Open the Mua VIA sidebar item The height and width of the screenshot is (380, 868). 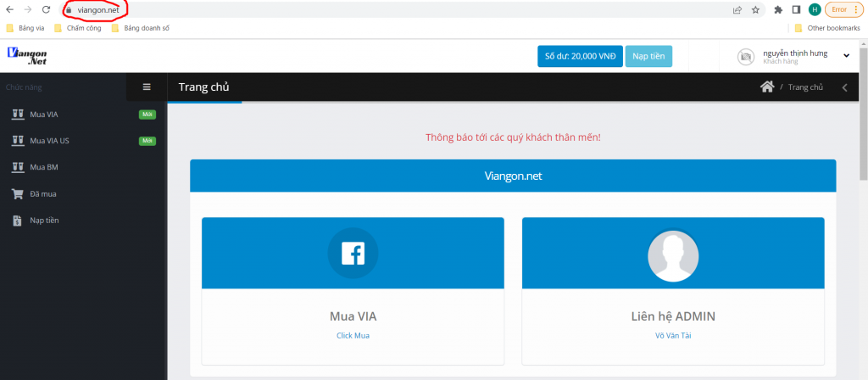click(44, 115)
